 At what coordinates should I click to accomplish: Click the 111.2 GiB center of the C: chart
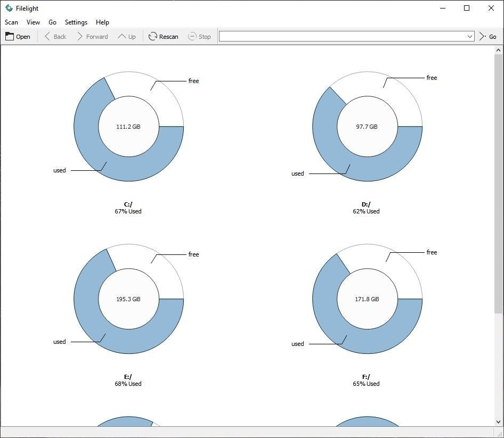(128, 127)
